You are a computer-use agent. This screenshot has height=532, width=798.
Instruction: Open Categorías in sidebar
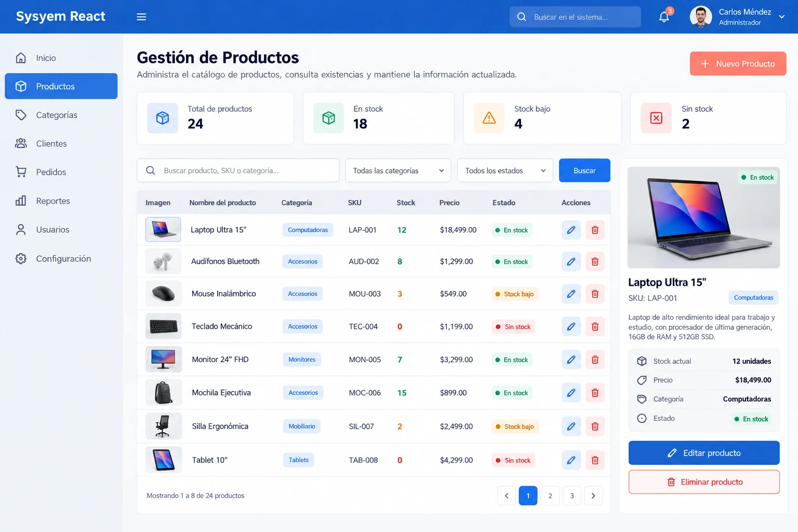coord(61,115)
